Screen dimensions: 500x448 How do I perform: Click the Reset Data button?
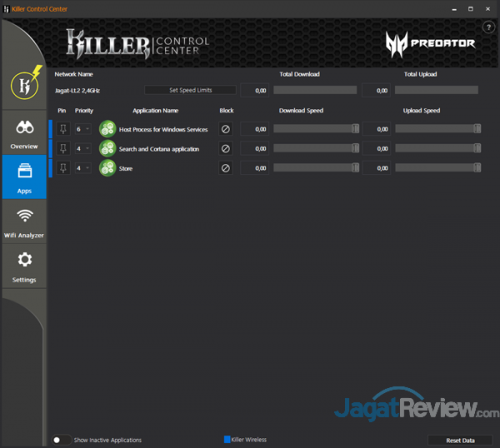(x=460, y=440)
